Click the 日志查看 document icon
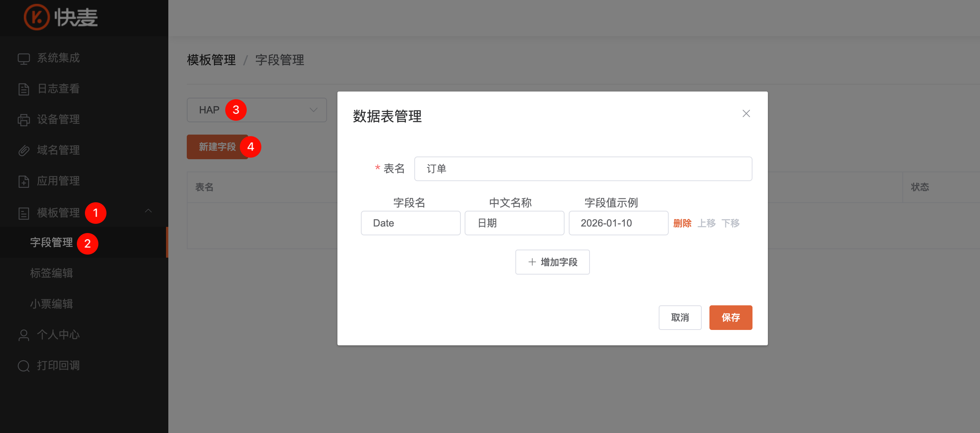 (23, 89)
